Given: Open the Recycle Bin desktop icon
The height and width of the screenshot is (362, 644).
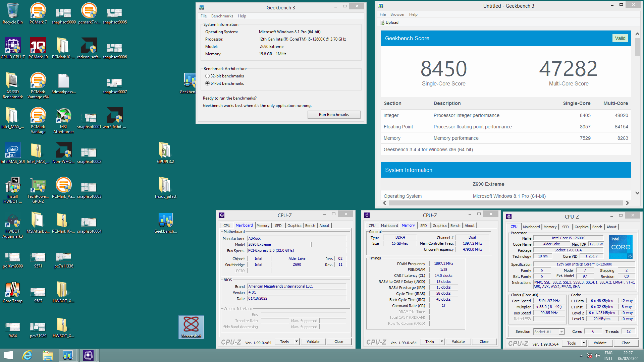Looking at the screenshot, I should coord(13,13).
